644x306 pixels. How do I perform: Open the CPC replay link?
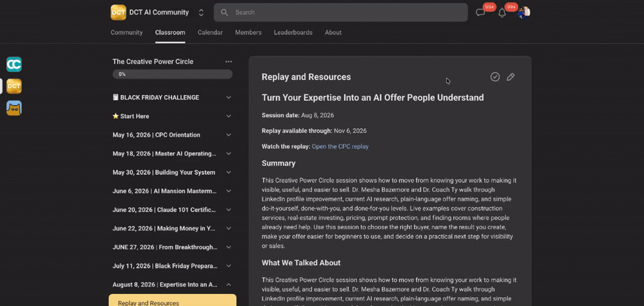tap(340, 147)
